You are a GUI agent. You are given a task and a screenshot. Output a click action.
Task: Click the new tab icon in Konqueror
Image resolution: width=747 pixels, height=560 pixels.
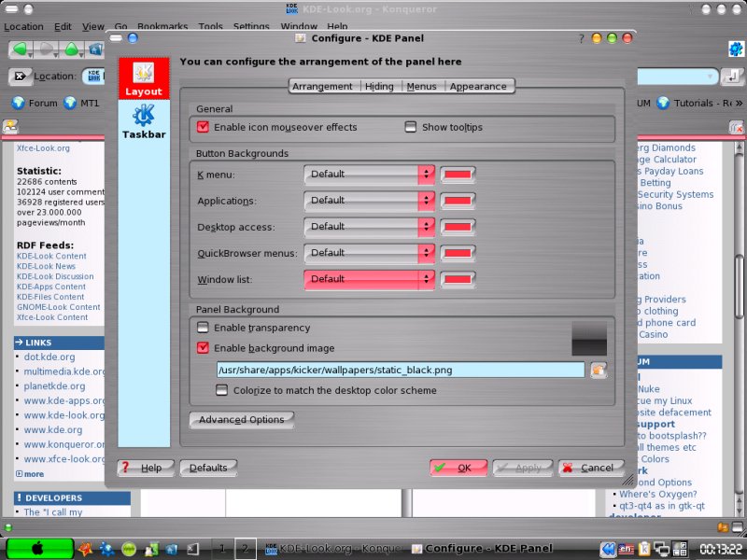(10, 126)
